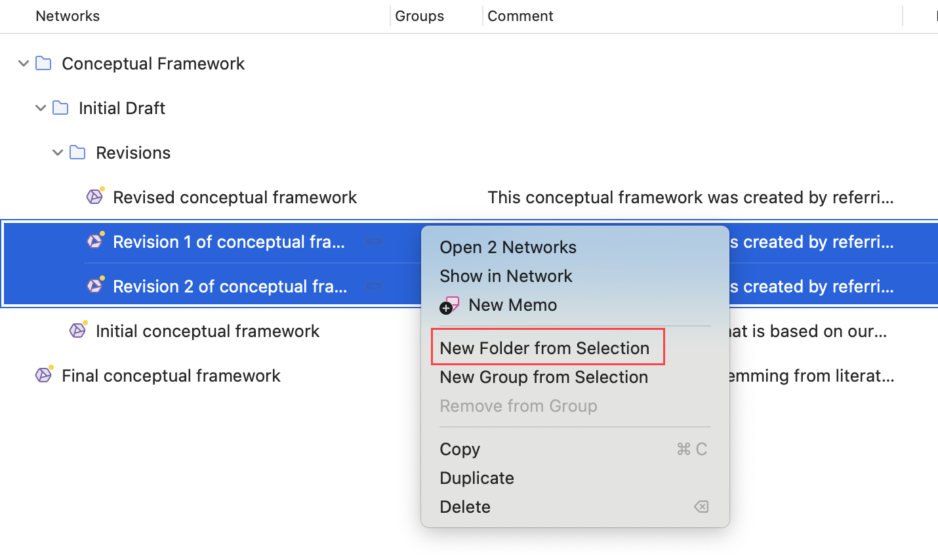Click the Revision 2 network icon
The width and height of the screenshot is (938, 560).
point(95,286)
